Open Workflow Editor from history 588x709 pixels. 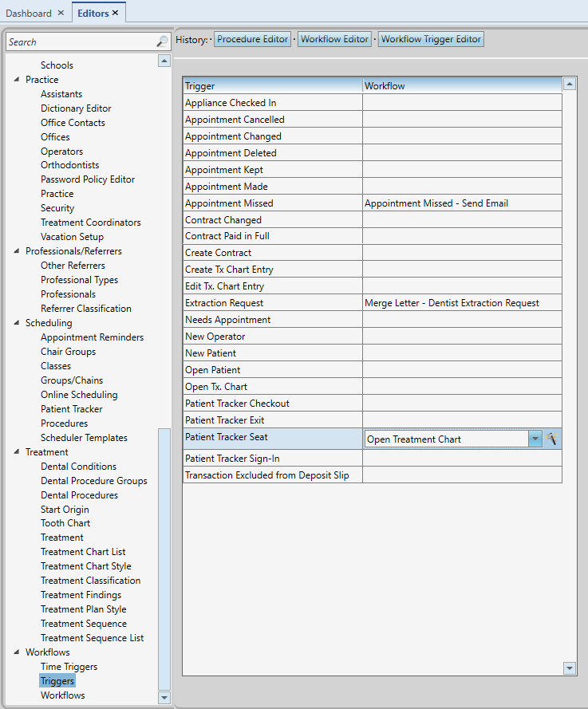(335, 39)
